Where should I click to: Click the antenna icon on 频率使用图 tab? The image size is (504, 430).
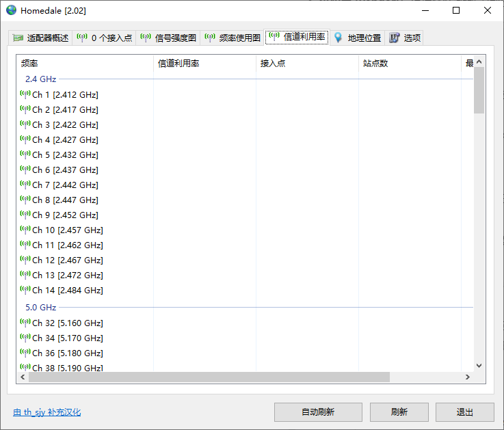(x=210, y=38)
